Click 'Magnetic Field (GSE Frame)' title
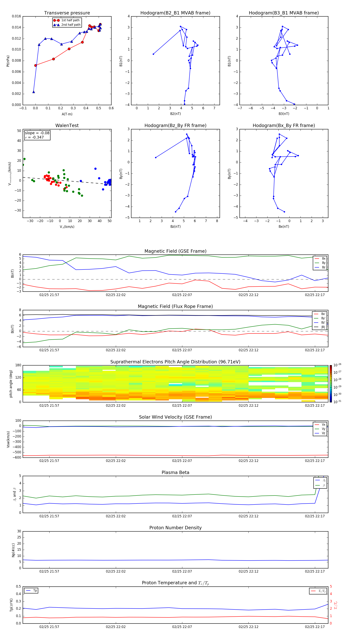This screenshot has width=351, height=644. point(175,251)
